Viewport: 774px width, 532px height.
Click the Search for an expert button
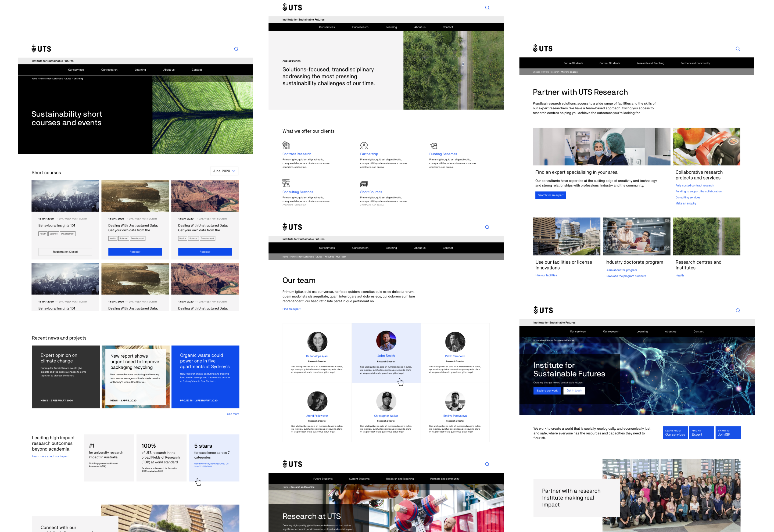coord(551,195)
